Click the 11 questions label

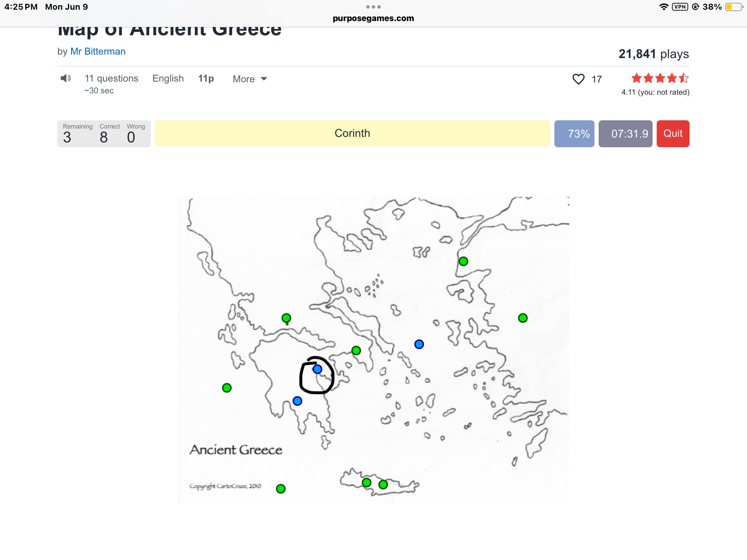[x=111, y=78]
